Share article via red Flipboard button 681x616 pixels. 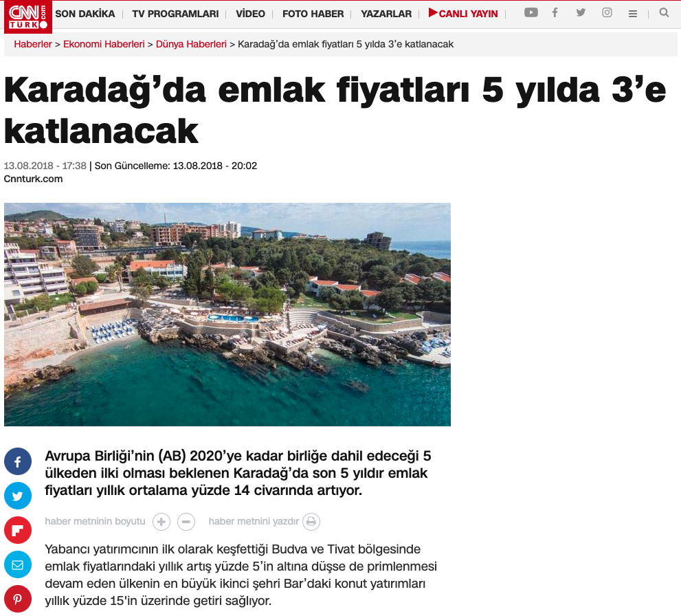[x=18, y=530]
